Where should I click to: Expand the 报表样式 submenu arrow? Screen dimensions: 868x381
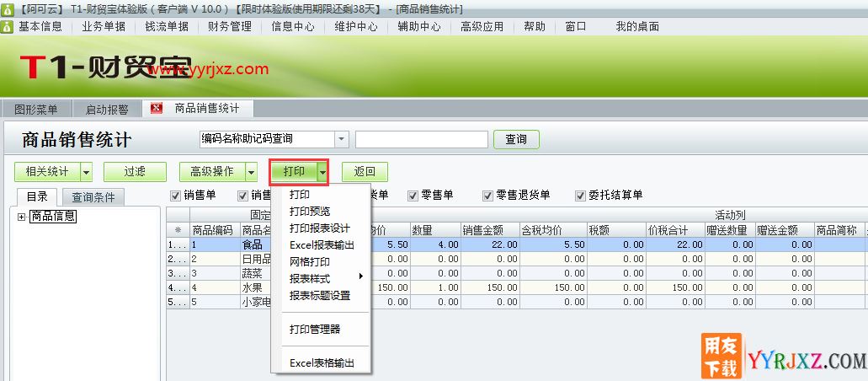pyautogui.click(x=361, y=276)
